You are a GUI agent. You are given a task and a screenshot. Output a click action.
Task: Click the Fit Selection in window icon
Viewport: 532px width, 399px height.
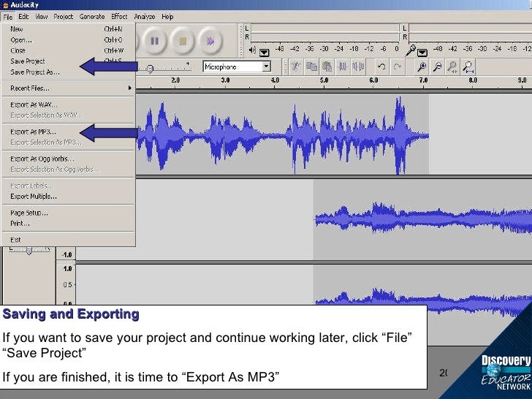pos(452,66)
